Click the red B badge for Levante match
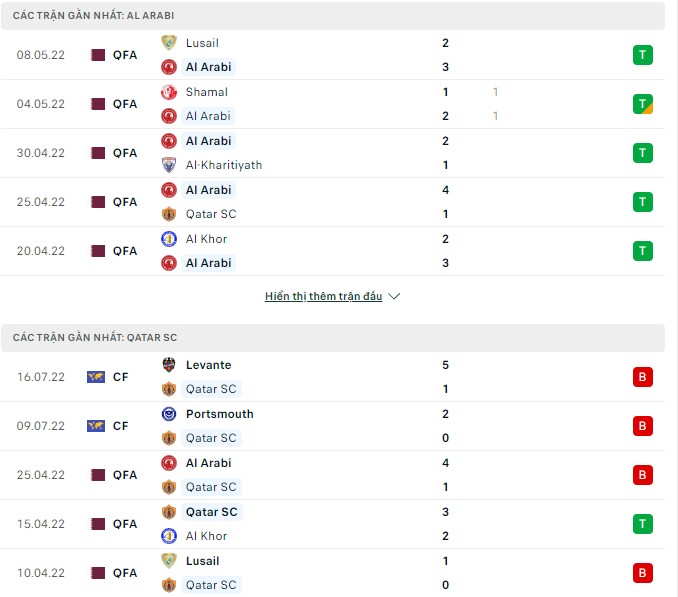Screen dimensions: 678x597 pos(643,377)
